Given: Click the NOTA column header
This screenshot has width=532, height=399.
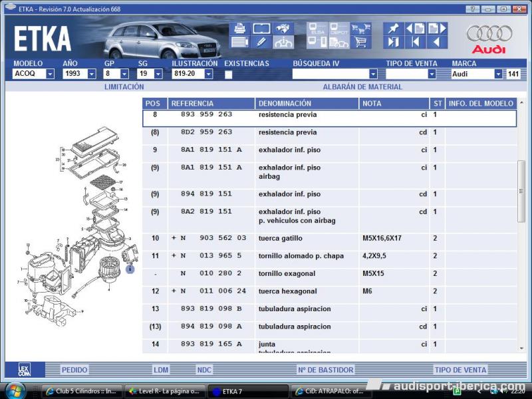Looking at the screenshot, I should (394, 104).
